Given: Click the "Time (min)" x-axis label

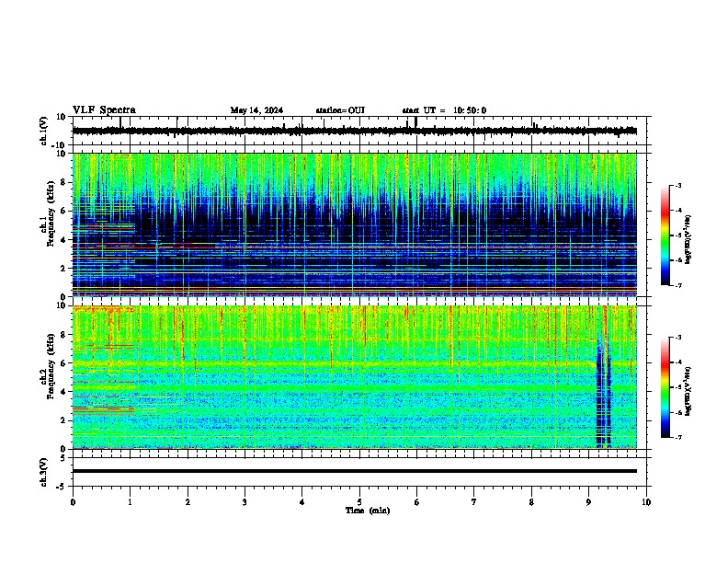Looking at the screenshot, I should click(x=368, y=511).
